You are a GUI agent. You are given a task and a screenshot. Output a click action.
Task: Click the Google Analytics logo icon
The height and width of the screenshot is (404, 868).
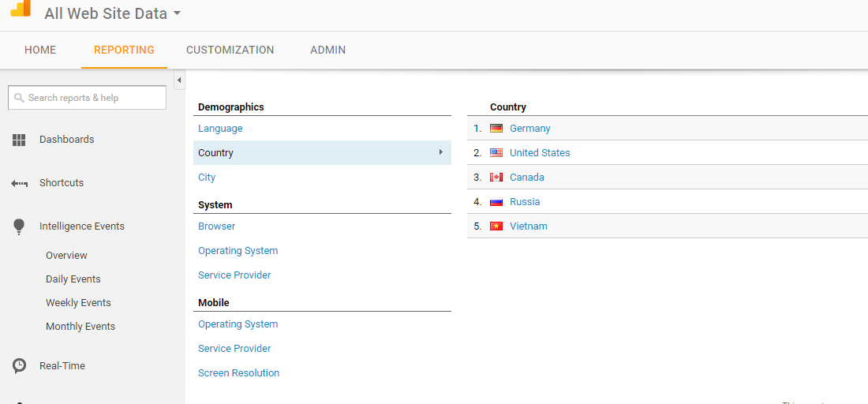point(21,8)
